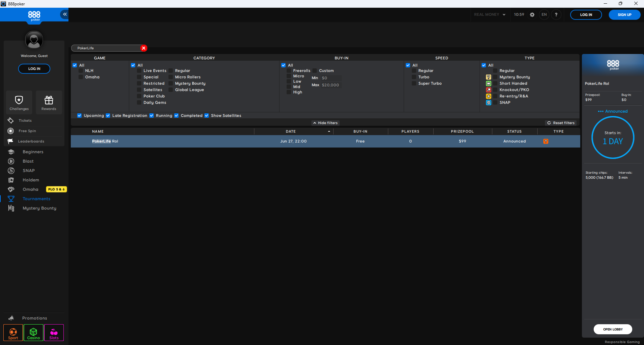Click the tournament search field
644x345 pixels.
107,48
